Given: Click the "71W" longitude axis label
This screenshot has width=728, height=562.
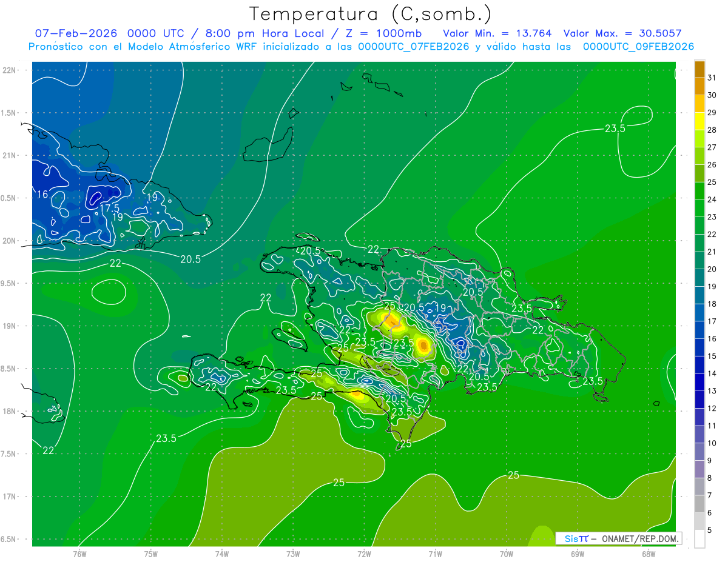Looking at the screenshot, I should [x=435, y=554].
